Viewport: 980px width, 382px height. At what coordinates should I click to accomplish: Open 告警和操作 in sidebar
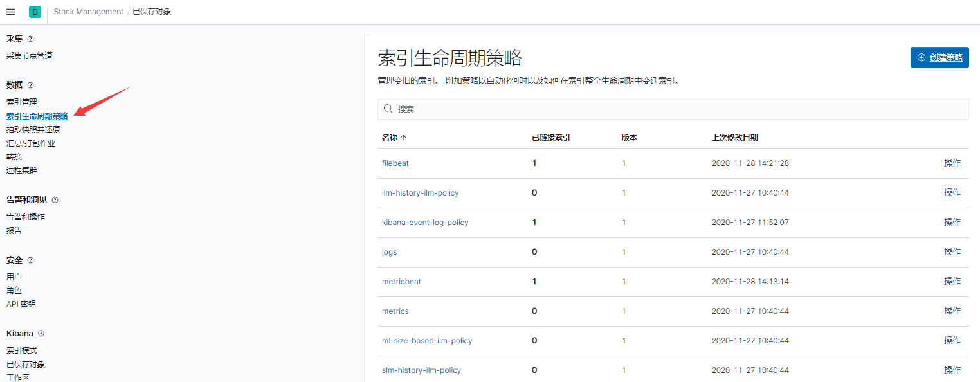(26, 217)
